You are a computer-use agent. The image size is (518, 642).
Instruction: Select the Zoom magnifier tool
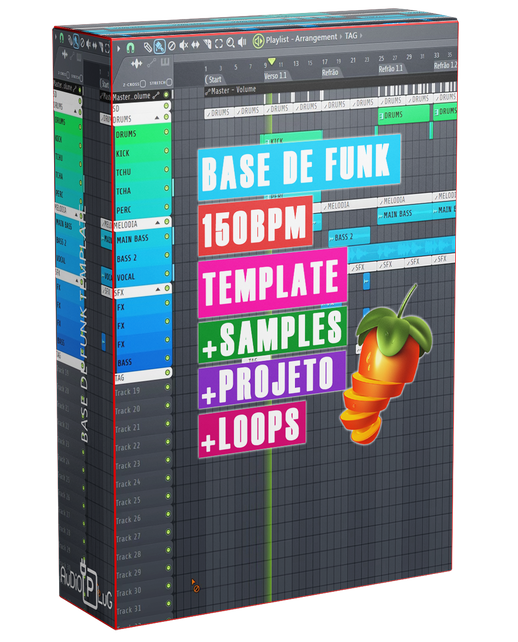pyautogui.click(x=231, y=42)
